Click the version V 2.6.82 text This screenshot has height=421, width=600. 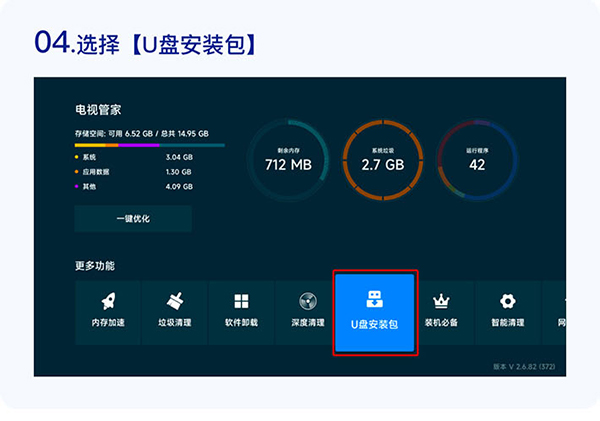pos(524,367)
